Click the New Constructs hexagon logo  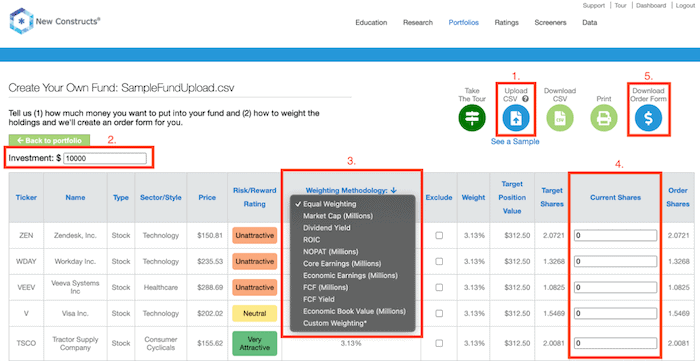point(21,21)
